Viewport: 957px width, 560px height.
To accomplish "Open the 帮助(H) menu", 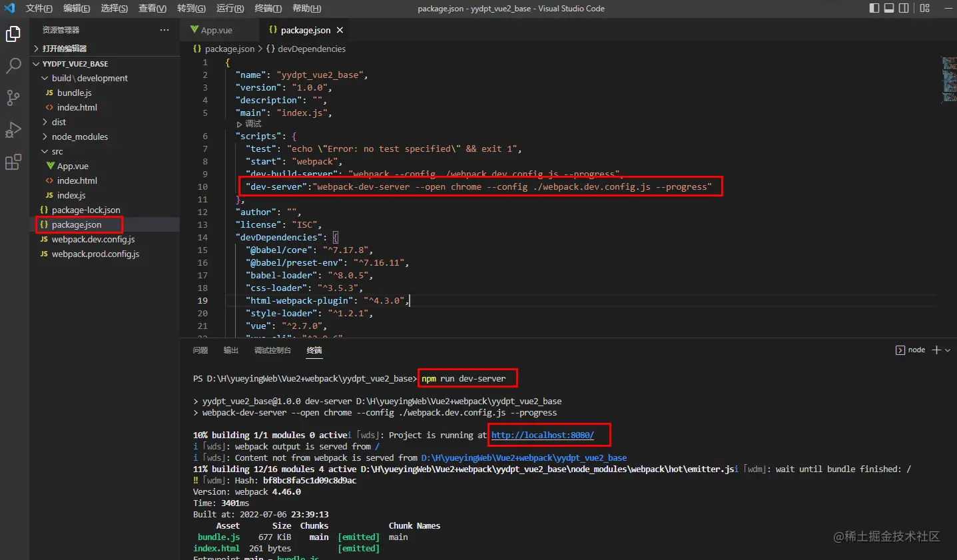I will (x=306, y=8).
